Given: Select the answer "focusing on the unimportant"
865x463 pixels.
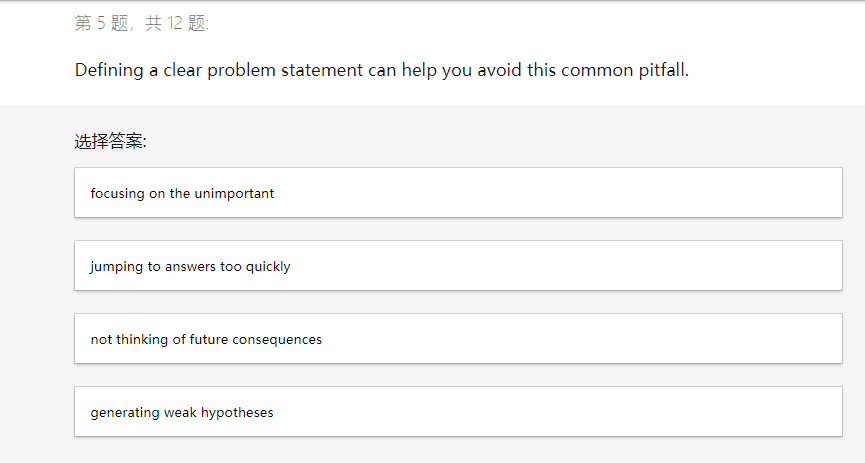Looking at the screenshot, I should [x=182, y=193].
